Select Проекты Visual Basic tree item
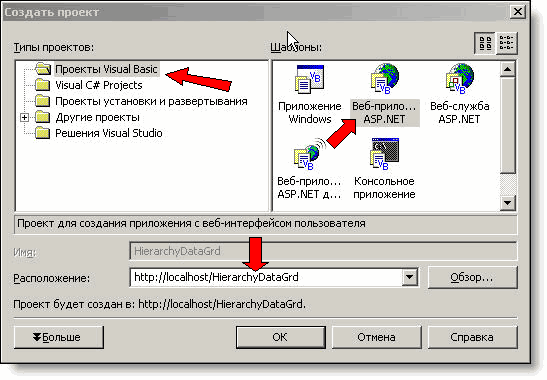Screen dimensions: 547x380 coord(106,69)
